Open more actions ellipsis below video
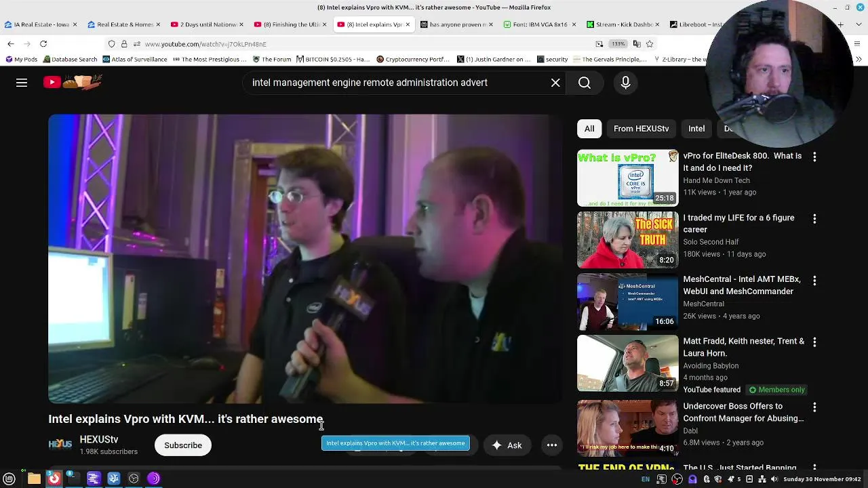Screen dimensions: 868x488 [x=552, y=445]
